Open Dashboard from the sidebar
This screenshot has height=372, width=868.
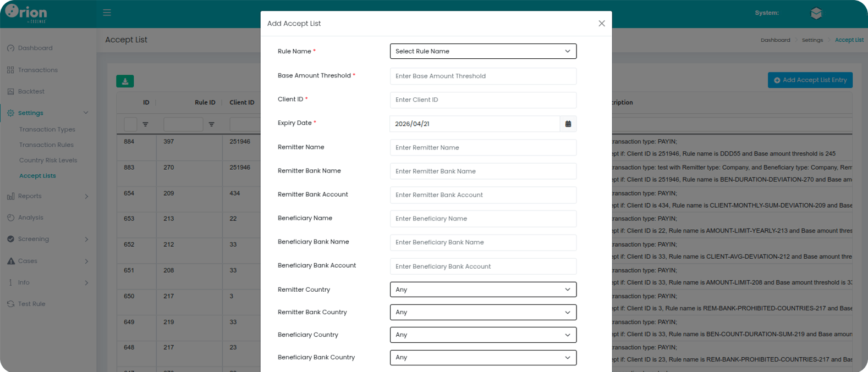35,48
